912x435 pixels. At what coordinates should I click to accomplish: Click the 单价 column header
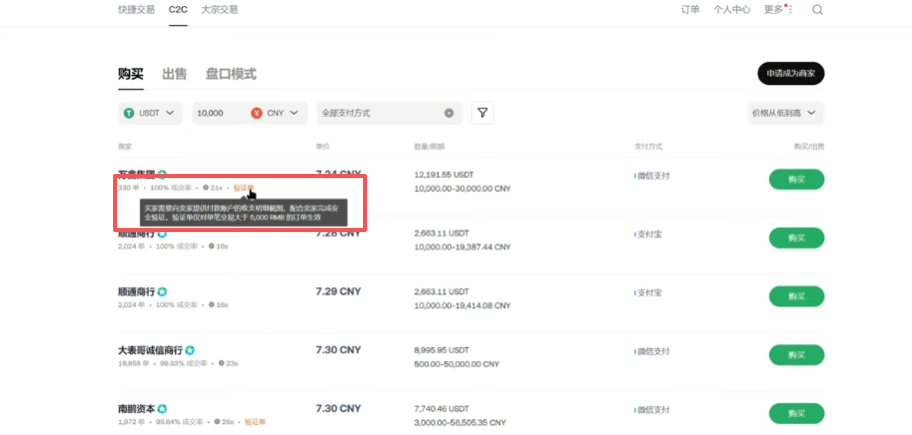(322, 147)
